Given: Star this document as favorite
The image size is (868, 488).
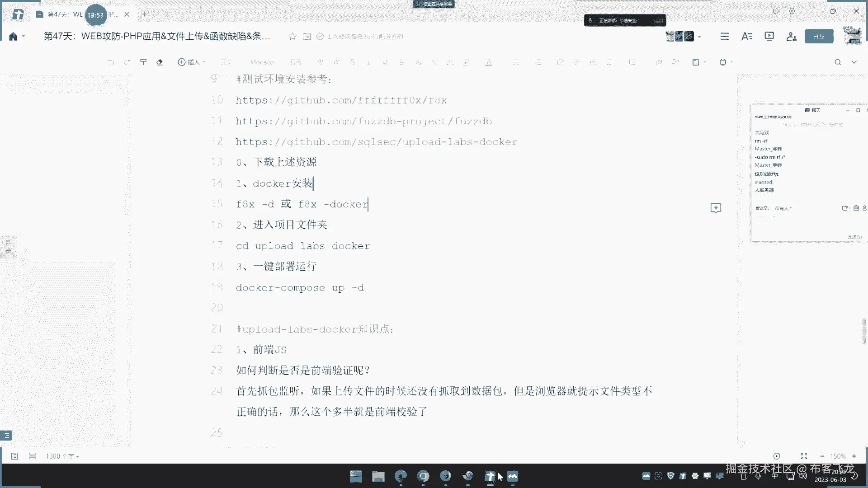Looking at the screenshot, I should 292,36.
